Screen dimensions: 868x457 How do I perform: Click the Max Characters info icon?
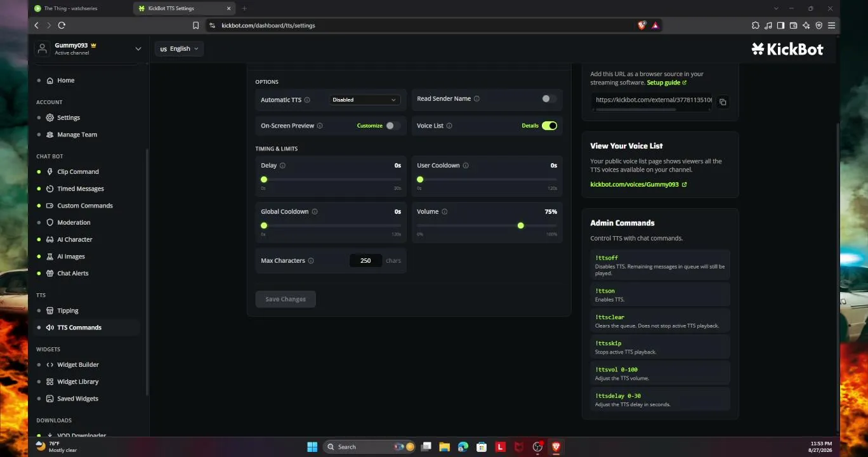(311, 261)
